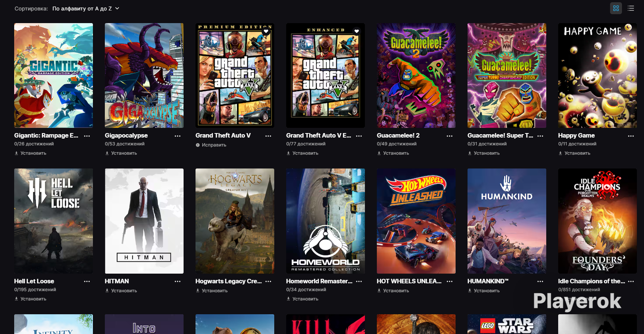644x334 pixels.
Task: Select the GTA V Premium Edition cover
Action: click(x=235, y=76)
